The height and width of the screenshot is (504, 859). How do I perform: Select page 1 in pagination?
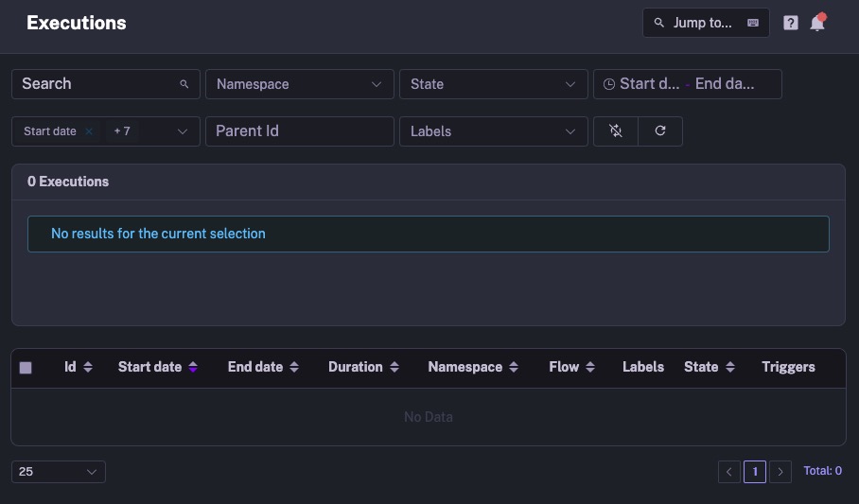[755, 471]
